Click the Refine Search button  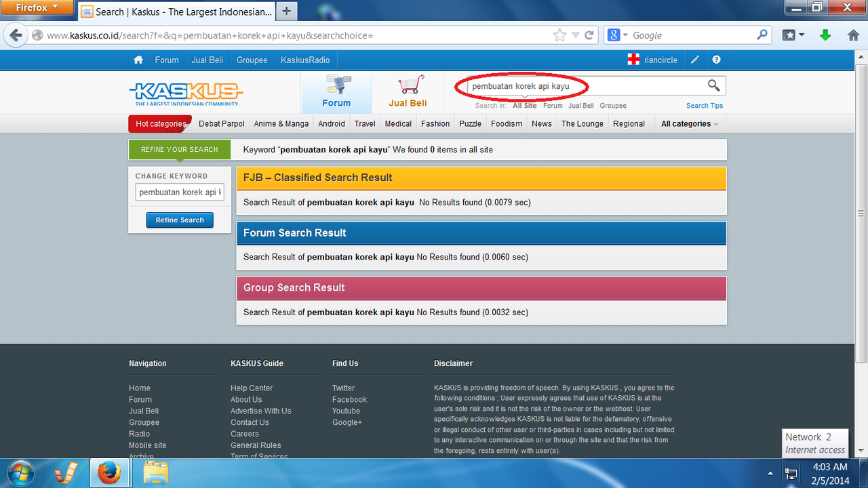coord(180,220)
